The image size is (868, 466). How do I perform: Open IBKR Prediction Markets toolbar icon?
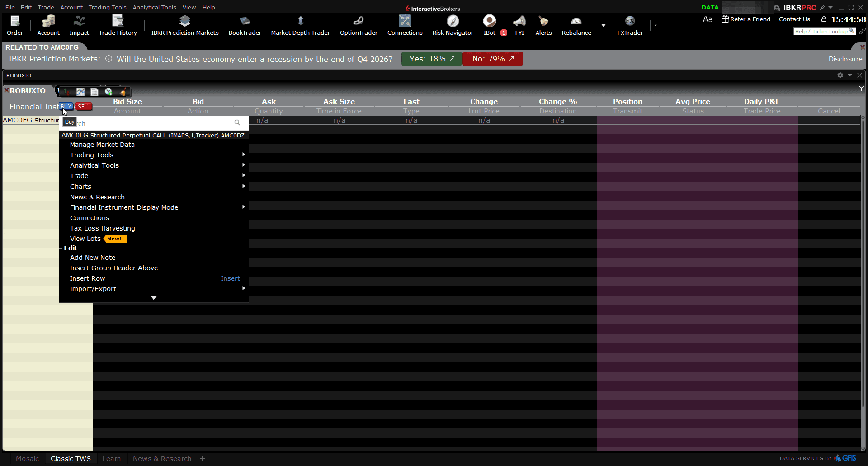tap(185, 25)
